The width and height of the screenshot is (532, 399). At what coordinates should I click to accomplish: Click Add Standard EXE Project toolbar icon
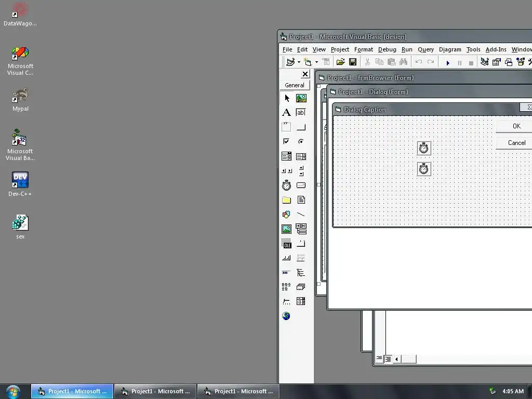[290, 62]
